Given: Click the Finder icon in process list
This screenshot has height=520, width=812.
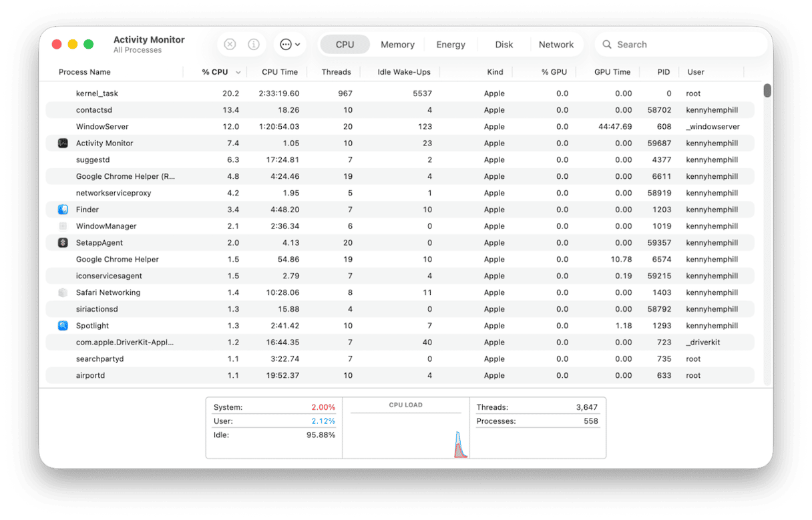Looking at the screenshot, I should click(x=63, y=210).
